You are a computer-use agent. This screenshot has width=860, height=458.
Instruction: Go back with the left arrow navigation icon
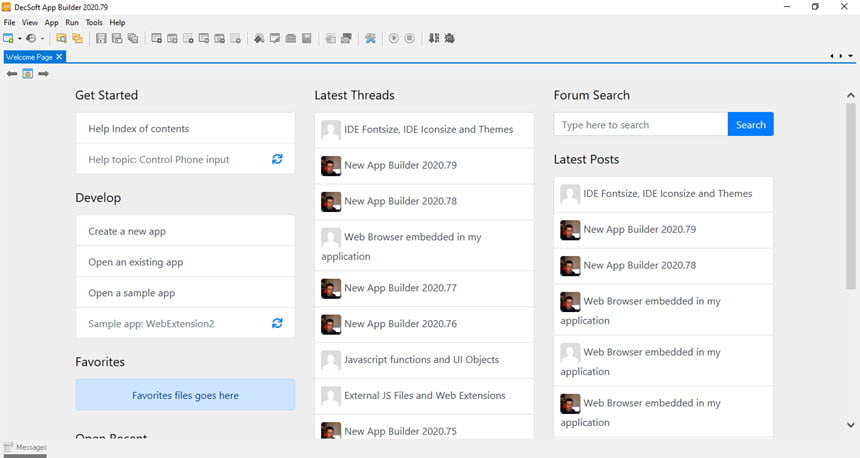click(x=12, y=73)
